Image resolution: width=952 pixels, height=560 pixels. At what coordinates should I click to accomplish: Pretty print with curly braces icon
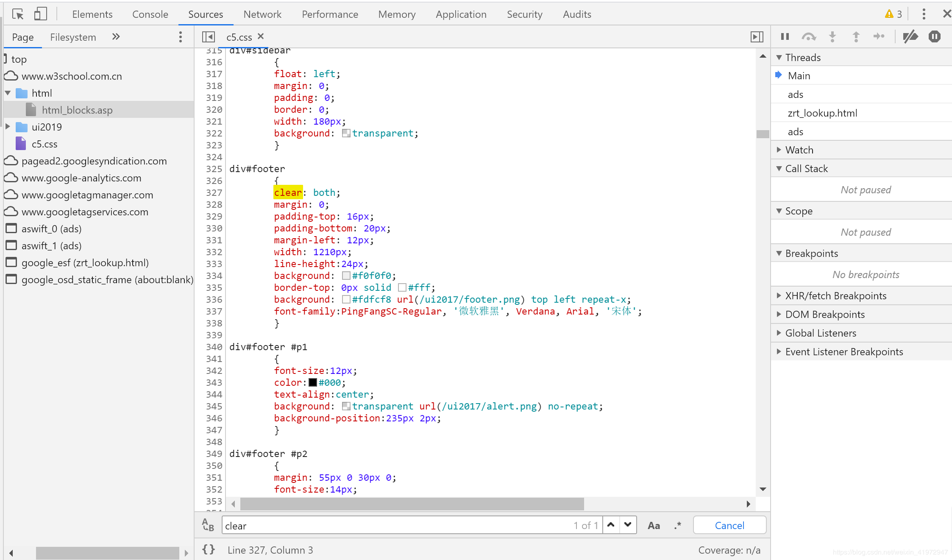[209, 550]
